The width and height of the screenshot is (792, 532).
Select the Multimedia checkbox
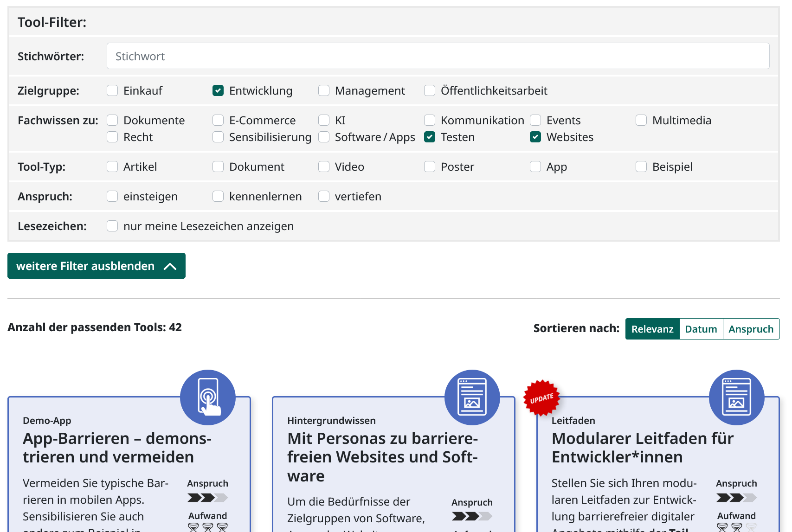click(x=641, y=120)
